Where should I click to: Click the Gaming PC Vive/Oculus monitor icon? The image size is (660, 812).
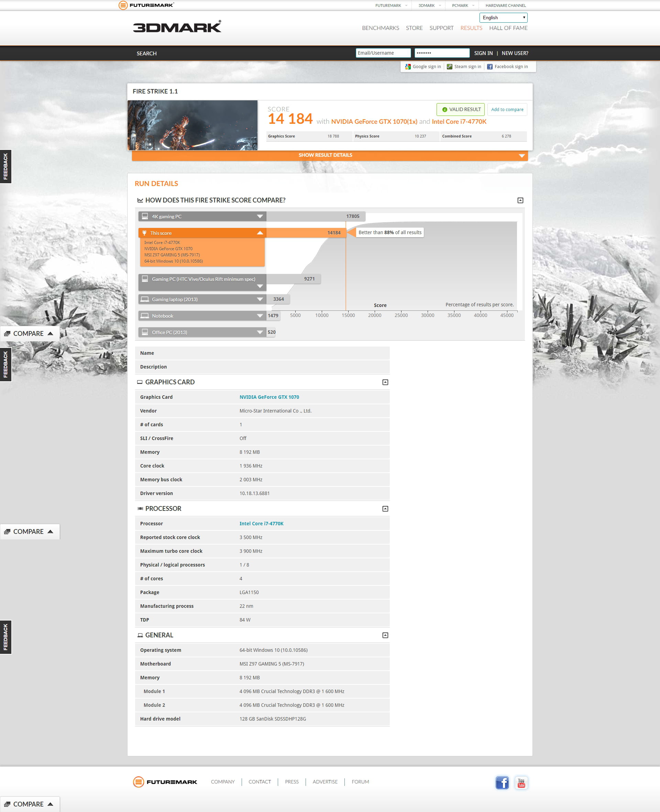pyautogui.click(x=145, y=279)
